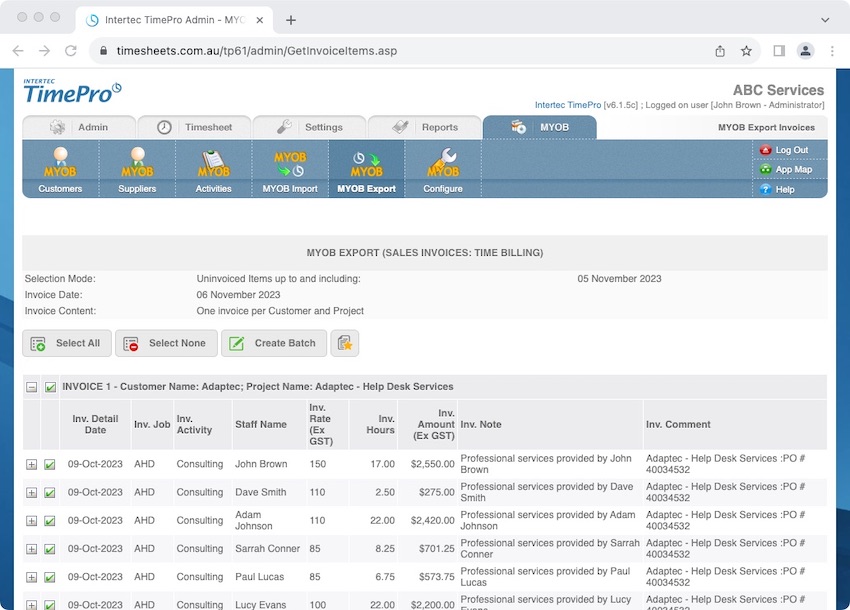Image resolution: width=850 pixels, height=610 pixels.
Task: Expand the Paul Lucas row details
Action: pos(31,577)
